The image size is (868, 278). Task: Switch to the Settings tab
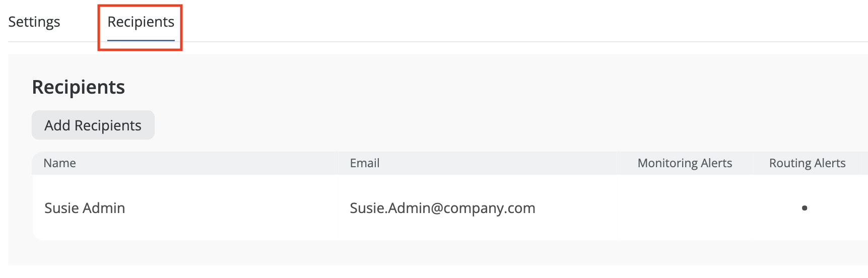coord(34,22)
